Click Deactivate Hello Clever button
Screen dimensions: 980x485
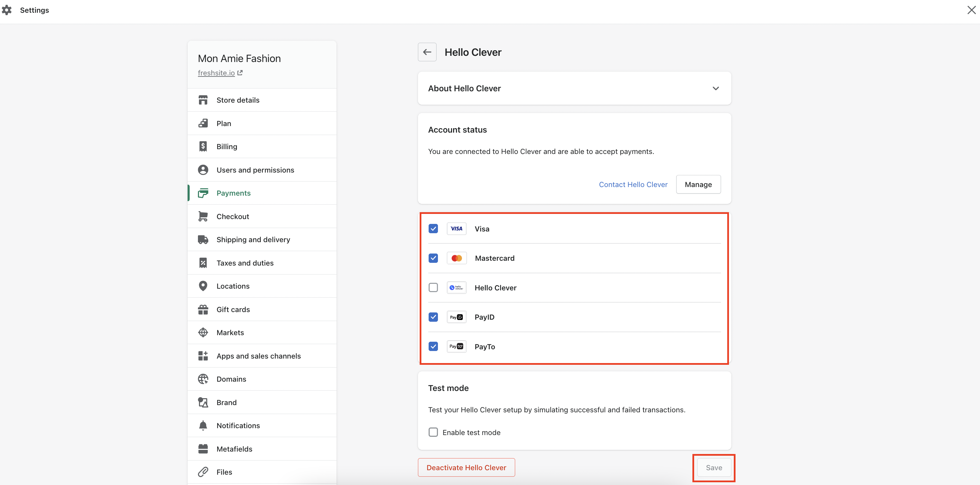[466, 467]
